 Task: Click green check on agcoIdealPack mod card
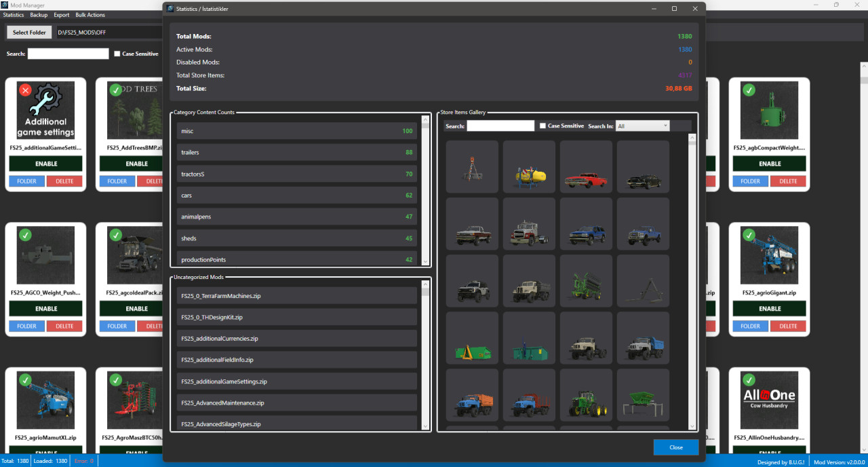pyautogui.click(x=115, y=235)
